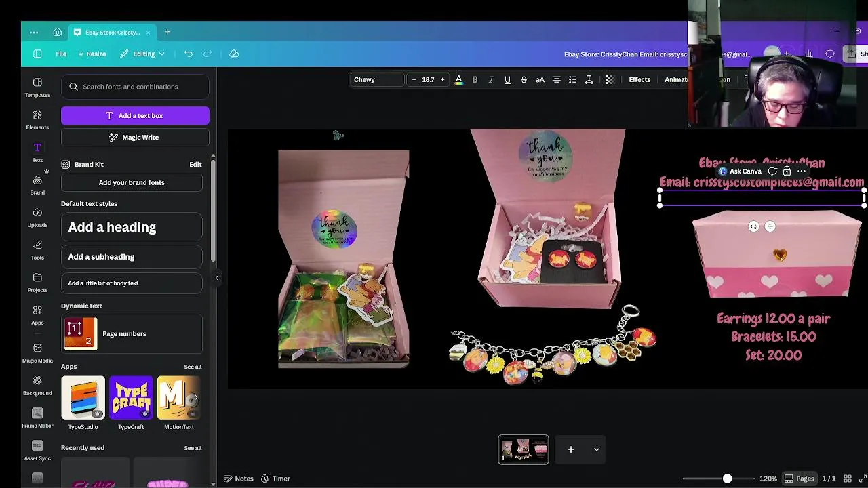Open the Notes panel
The width and height of the screenshot is (868, 488).
click(x=239, y=479)
